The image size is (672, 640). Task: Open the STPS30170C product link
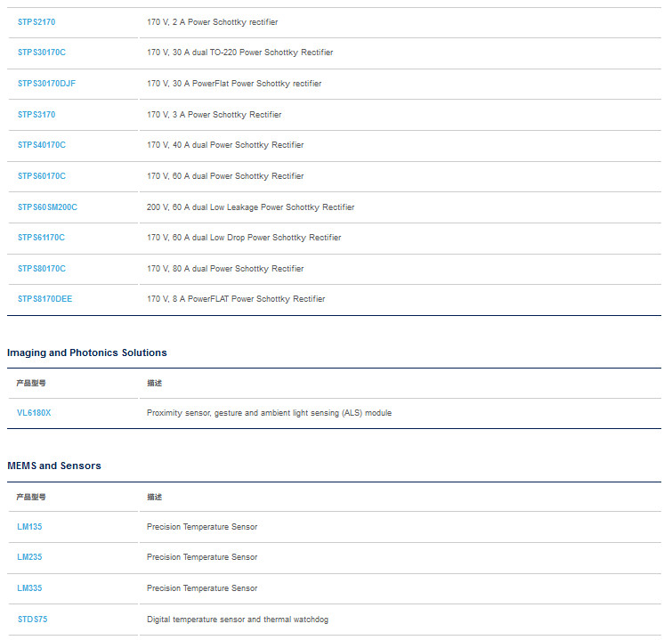coord(42,53)
